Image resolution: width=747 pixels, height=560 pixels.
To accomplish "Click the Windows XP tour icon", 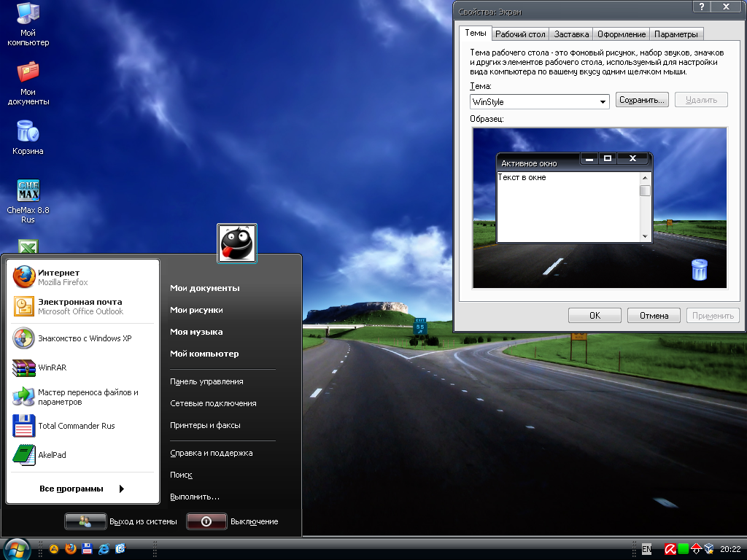I will coord(24,338).
